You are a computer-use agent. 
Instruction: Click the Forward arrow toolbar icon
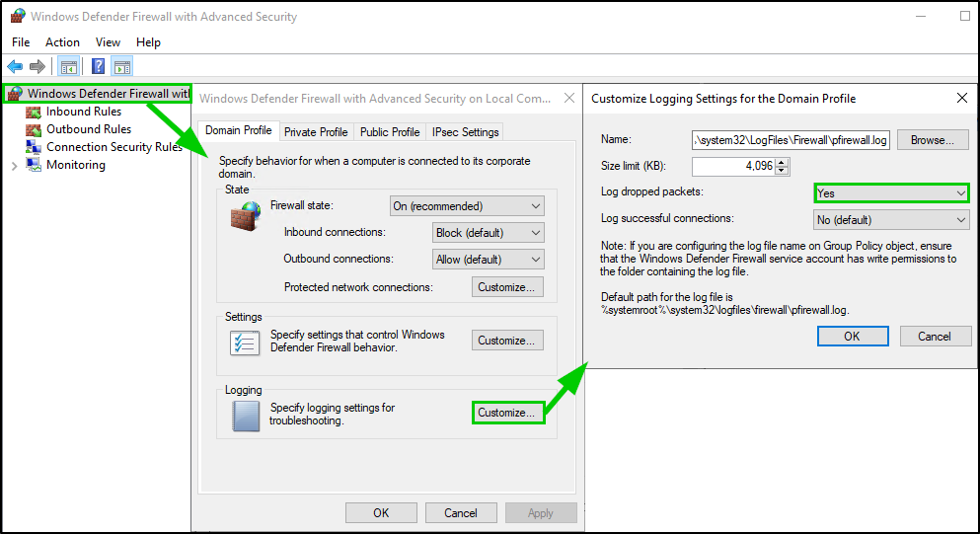38,66
